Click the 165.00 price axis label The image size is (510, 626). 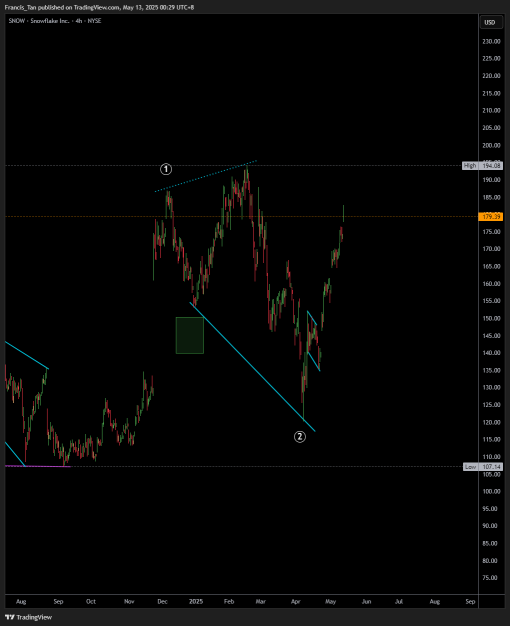coord(492,266)
